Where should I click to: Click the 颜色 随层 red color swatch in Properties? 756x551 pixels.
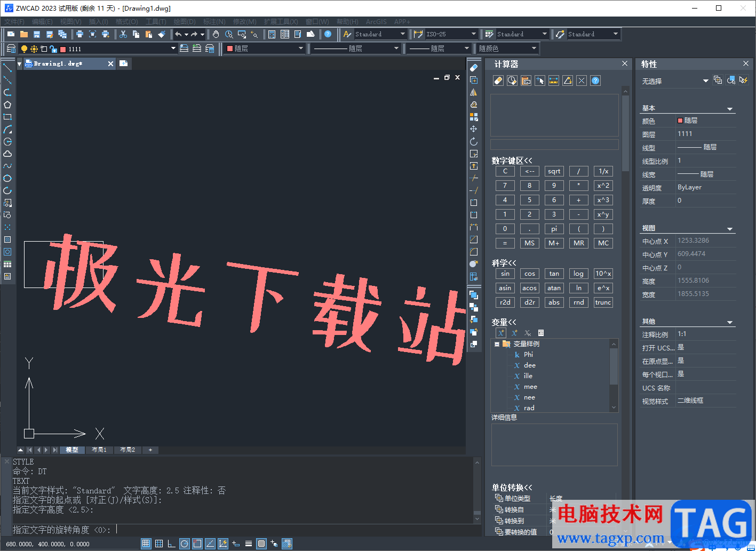coord(680,121)
